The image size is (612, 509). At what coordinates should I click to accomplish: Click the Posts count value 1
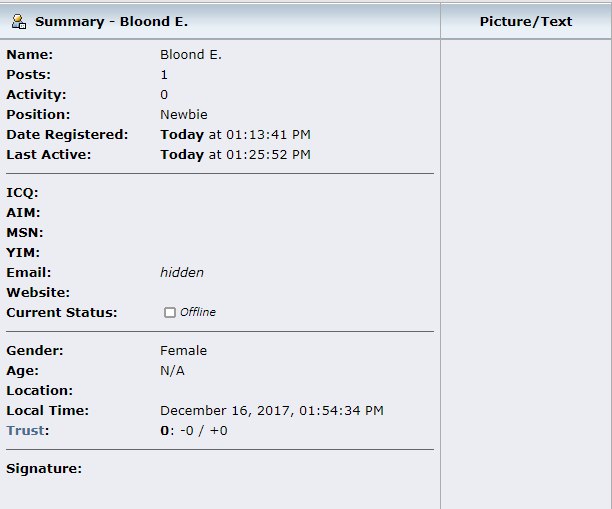tap(164, 75)
